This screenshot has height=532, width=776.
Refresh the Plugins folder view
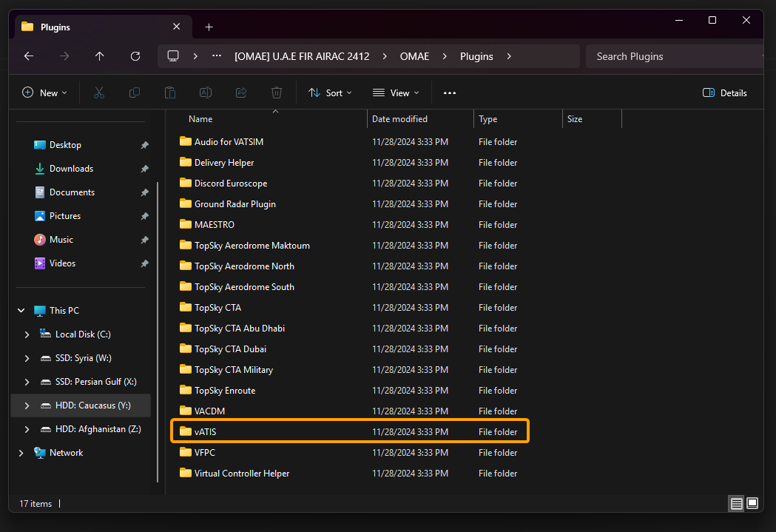coord(135,56)
